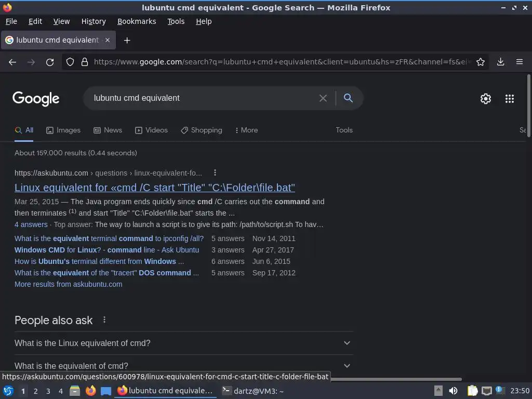The image size is (532, 399).
Task: Click the page vertical scrollbar
Action: tap(528, 106)
